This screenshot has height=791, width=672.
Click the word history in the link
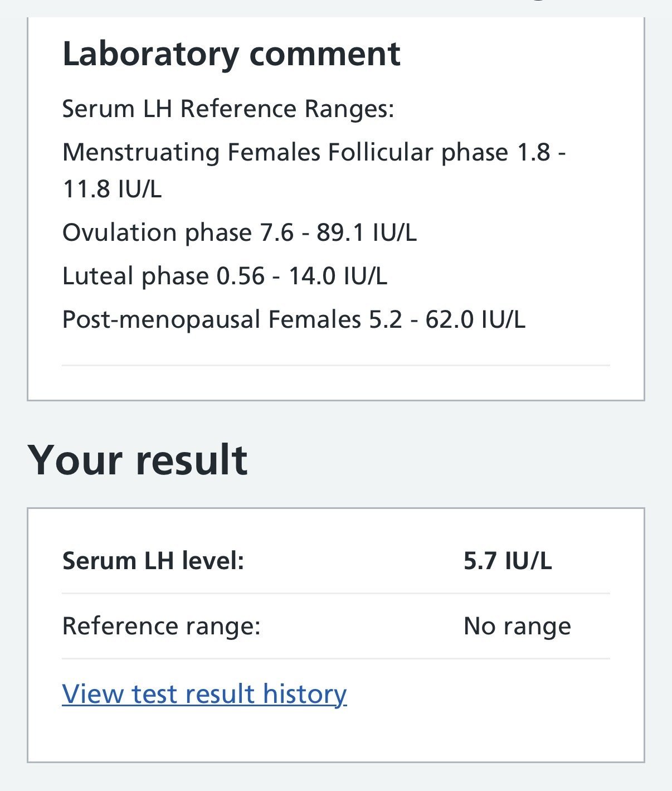pyautogui.click(x=305, y=694)
